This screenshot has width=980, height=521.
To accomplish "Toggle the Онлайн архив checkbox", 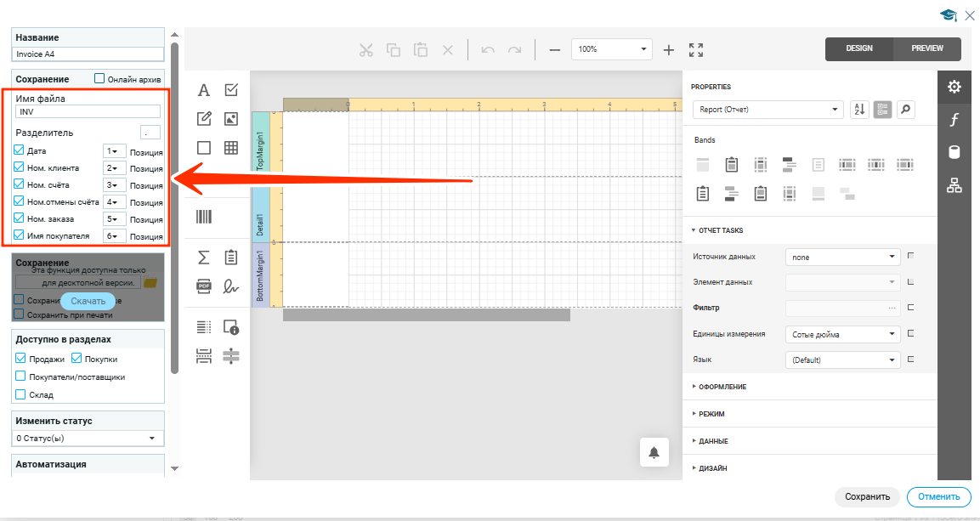I will [x=99, y=78].
